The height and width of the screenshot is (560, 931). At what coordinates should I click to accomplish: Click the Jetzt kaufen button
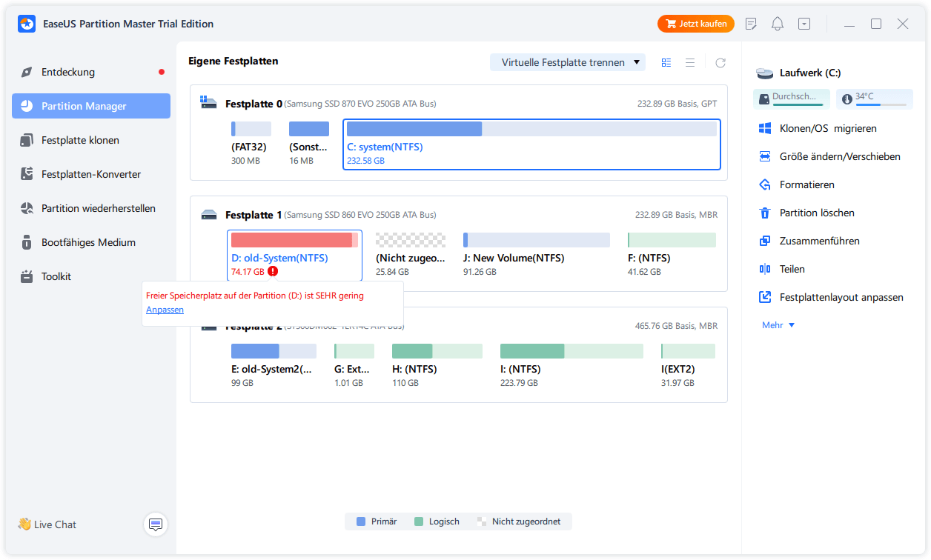[696, 24]
